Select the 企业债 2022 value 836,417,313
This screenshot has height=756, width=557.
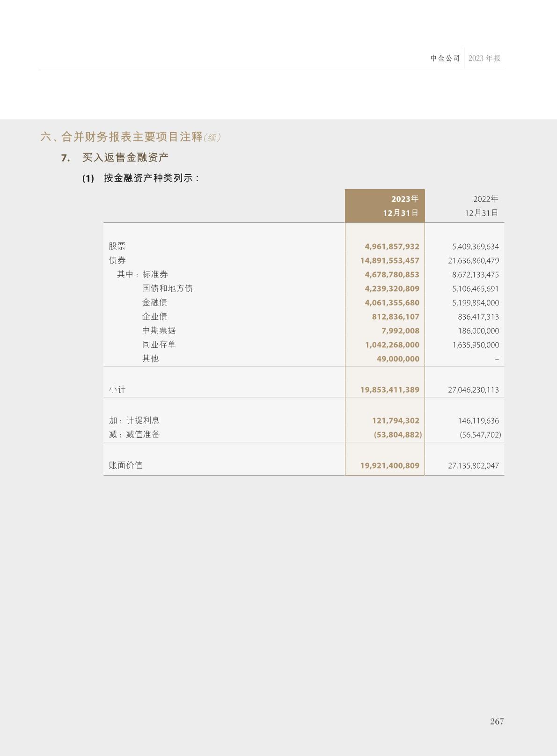click(478, 317)
